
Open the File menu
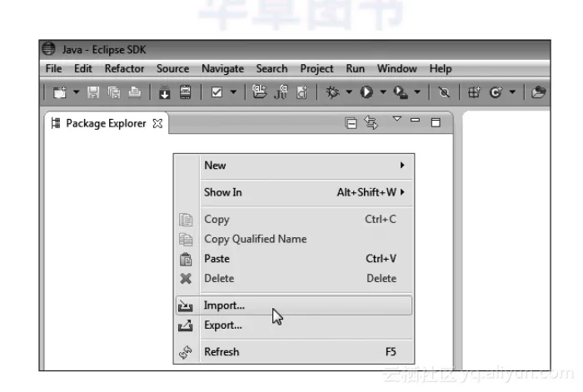[x=53, y=69]
